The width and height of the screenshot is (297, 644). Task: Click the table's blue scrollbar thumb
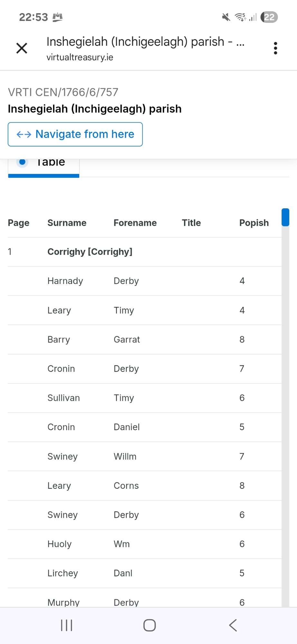pyautogui.click(x=285, y=217)
